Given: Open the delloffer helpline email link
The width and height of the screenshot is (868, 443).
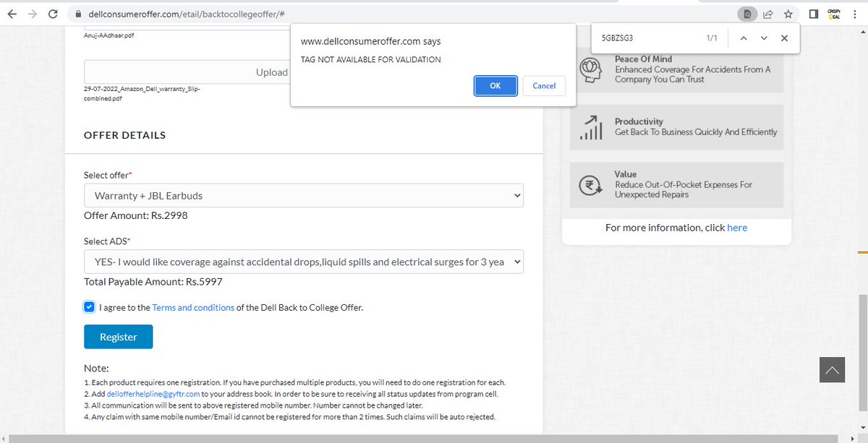Looking at the screenshot, I should (153, 394).
